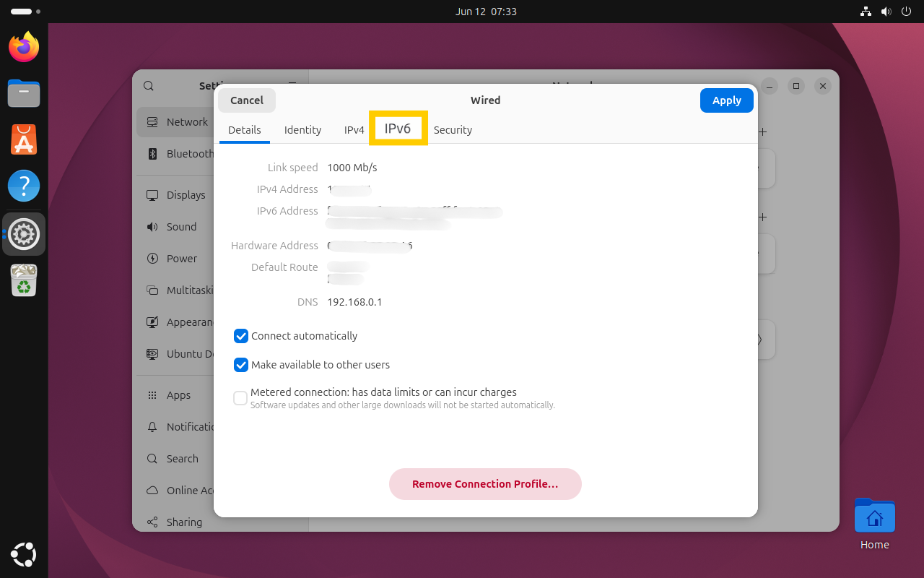The image size is (924, 578).
Task: Open the Home folder desktop icon
Action: pyautogui.click(x=874, y=525)
